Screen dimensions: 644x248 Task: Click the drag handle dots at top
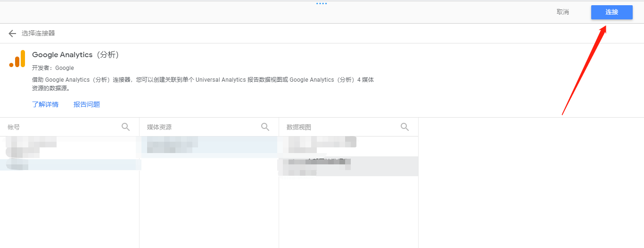[x=322, y=4]
